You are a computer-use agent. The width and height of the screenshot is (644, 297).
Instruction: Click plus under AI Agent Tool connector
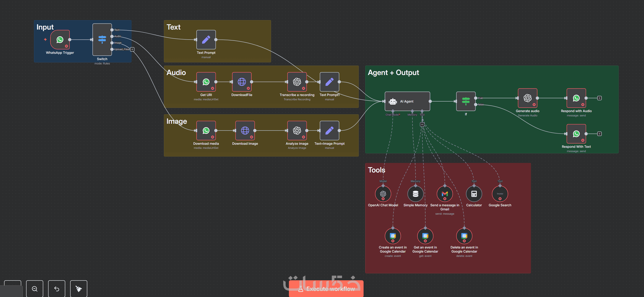[x=422, y=124]
